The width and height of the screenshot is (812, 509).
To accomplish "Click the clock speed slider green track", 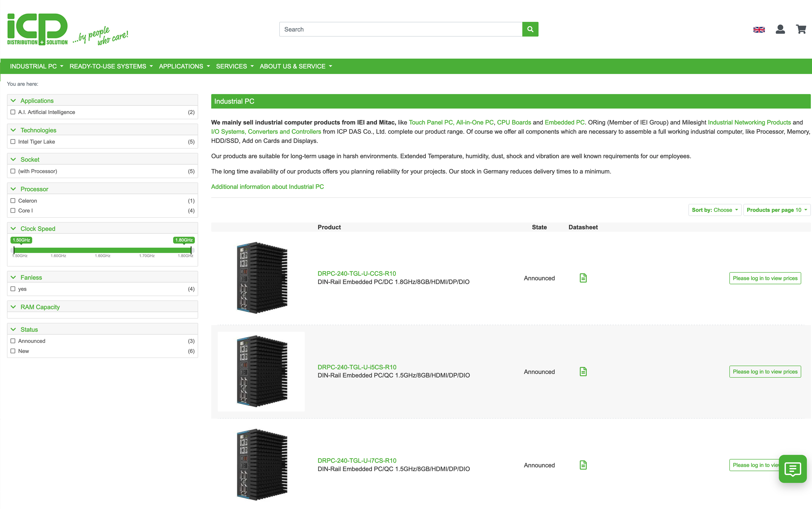I will [102, 250].
